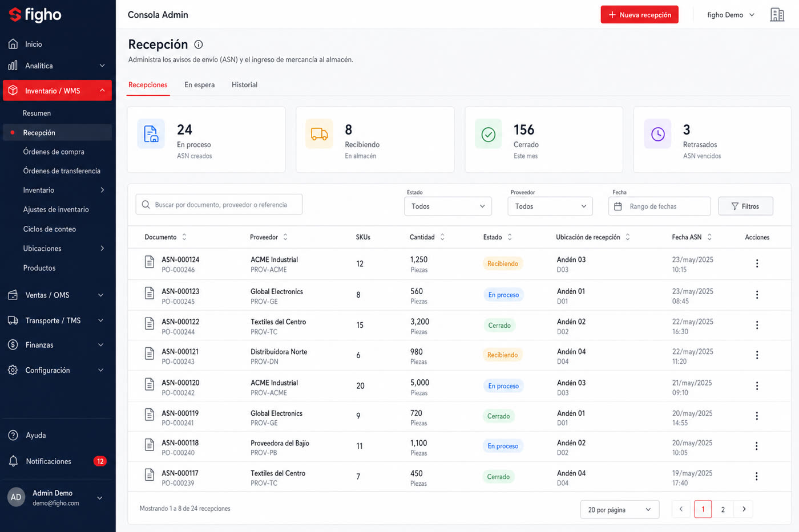Click the actions kebab for ASN-000119
The image size is (799, 532).
pos(757,416)
